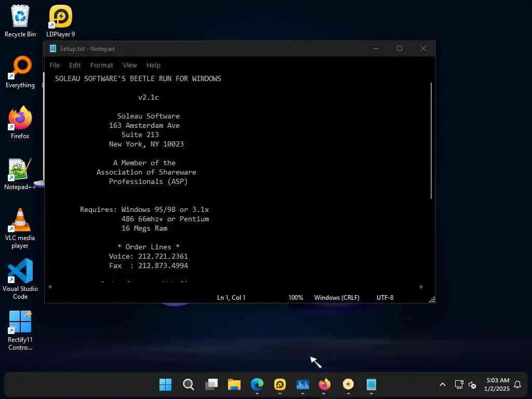Select Firefox desktop shortcut

coord(20,123)
